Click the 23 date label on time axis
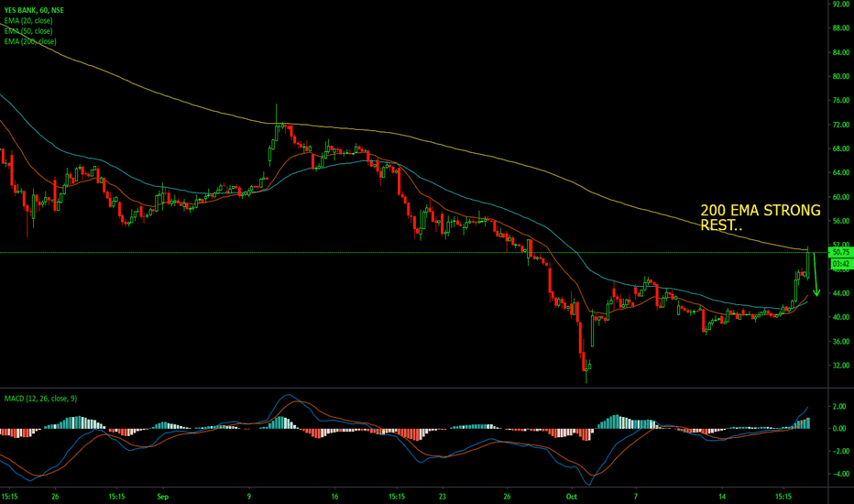854x504 pixels. tap(443, 497)
